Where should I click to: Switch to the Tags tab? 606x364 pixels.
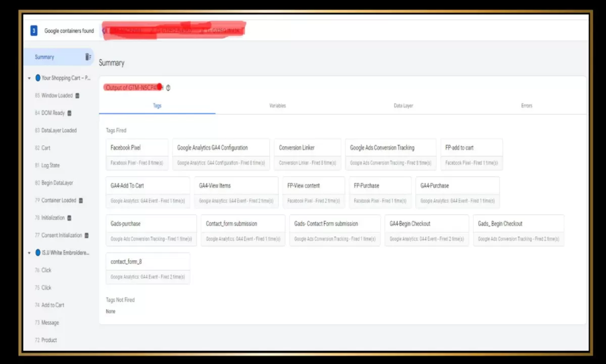pyautogui.click(x=157, y=106)
